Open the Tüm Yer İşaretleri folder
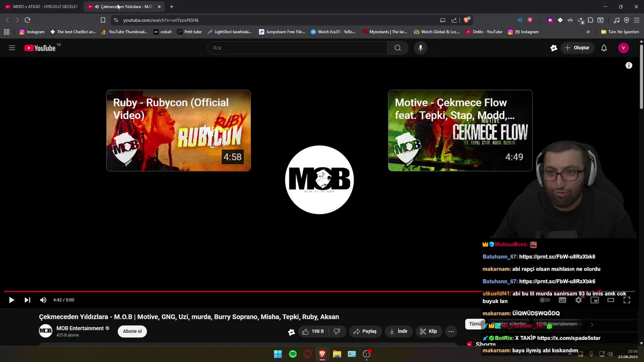 point(620,32)
